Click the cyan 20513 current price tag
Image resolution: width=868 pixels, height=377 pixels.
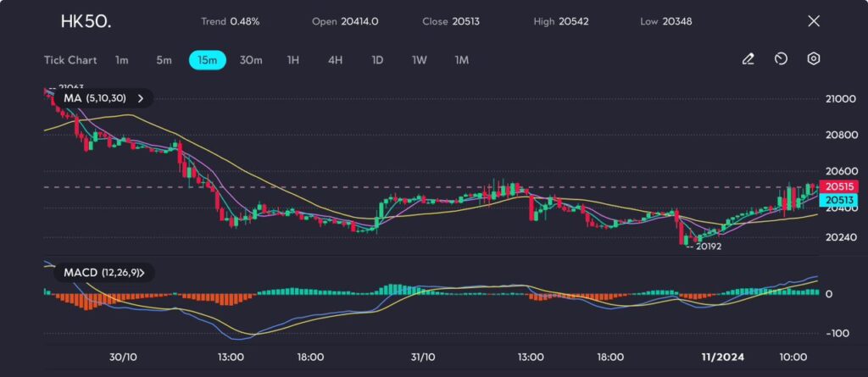(x=839, y=200)
